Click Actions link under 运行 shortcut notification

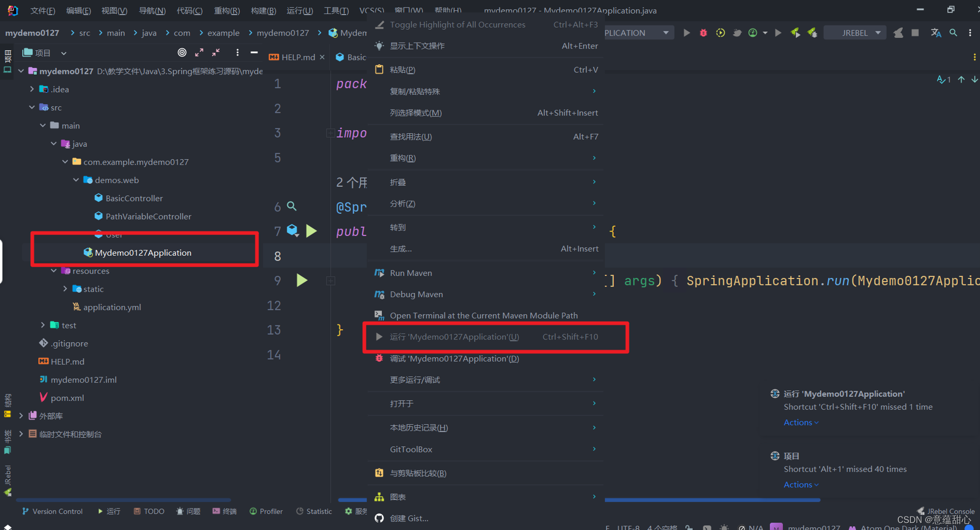[801, 422]
